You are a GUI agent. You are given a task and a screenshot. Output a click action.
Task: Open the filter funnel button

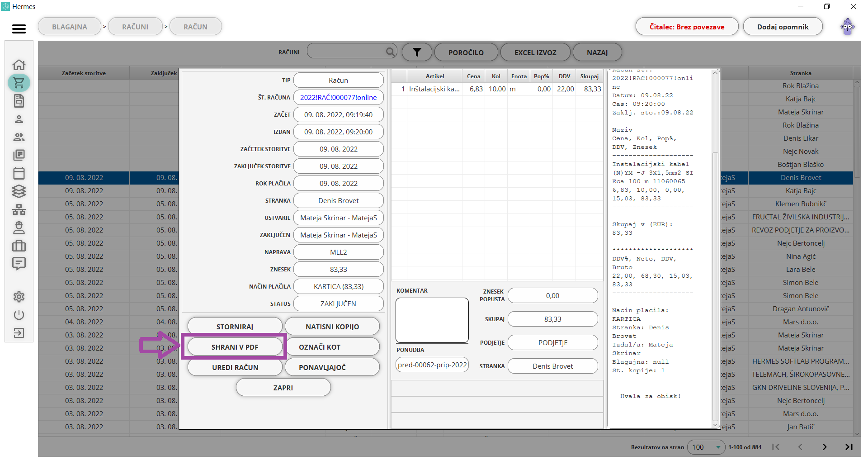[417, 52]
